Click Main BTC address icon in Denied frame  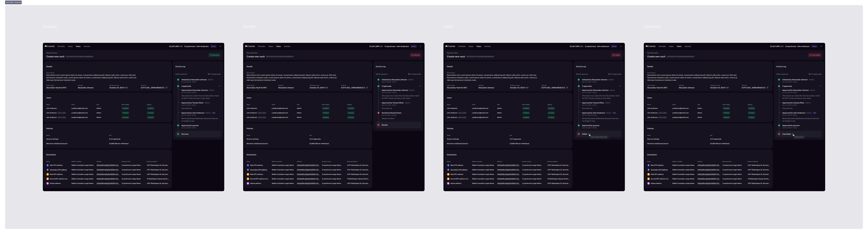248,174
